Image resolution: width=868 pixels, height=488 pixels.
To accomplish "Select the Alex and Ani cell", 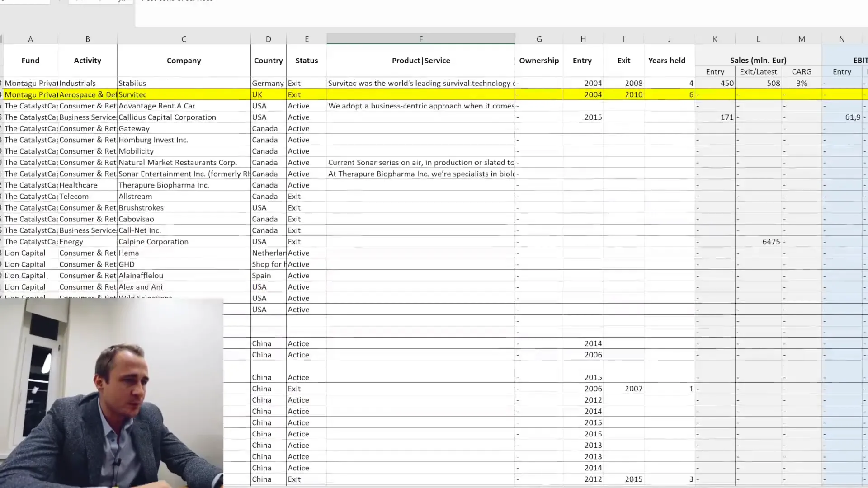I will (184, 286).
